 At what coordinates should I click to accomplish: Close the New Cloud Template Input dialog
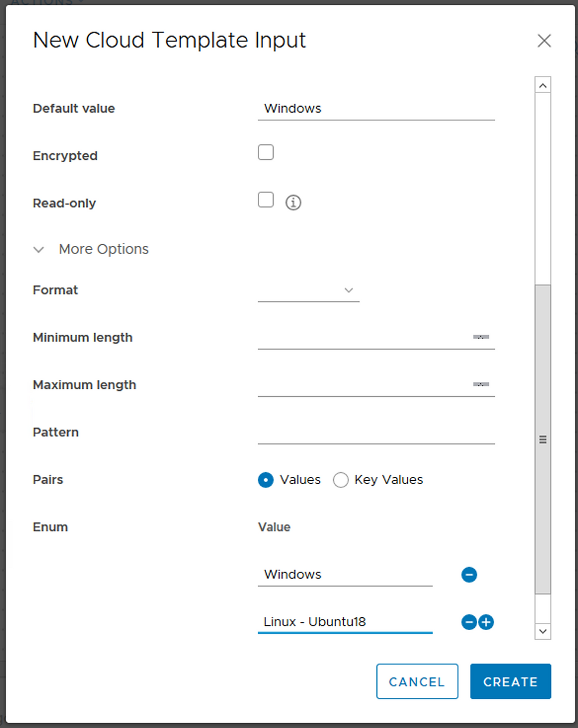544,41
